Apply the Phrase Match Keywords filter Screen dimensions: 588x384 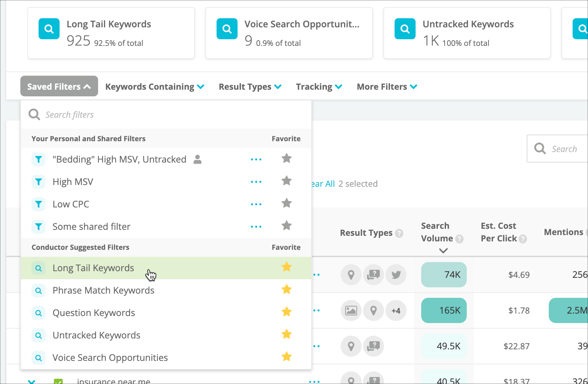point(166,290)
